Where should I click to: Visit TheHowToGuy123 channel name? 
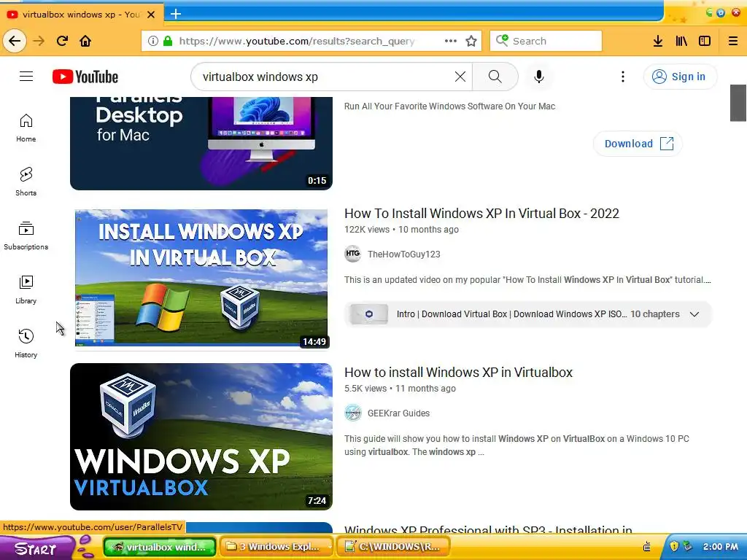click(403, 254)
